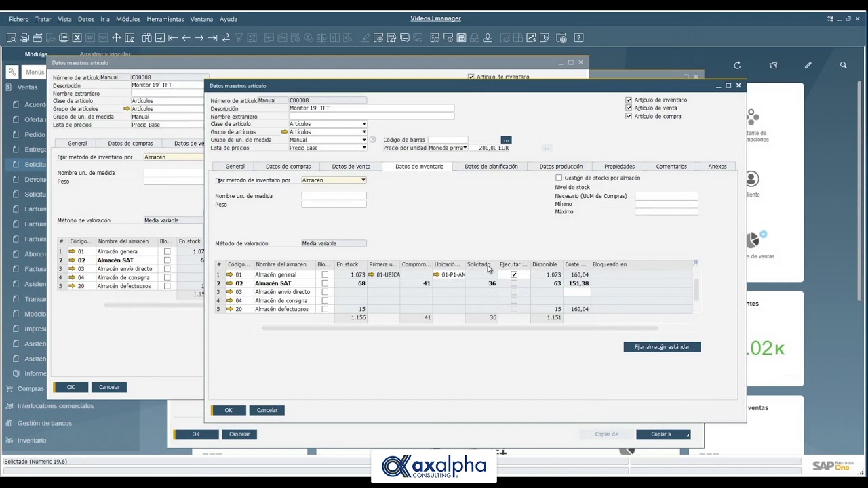Click the Peso input field
Image resolution: width=868 pixels, height=488 pixels.
click(x=334, y=205)
